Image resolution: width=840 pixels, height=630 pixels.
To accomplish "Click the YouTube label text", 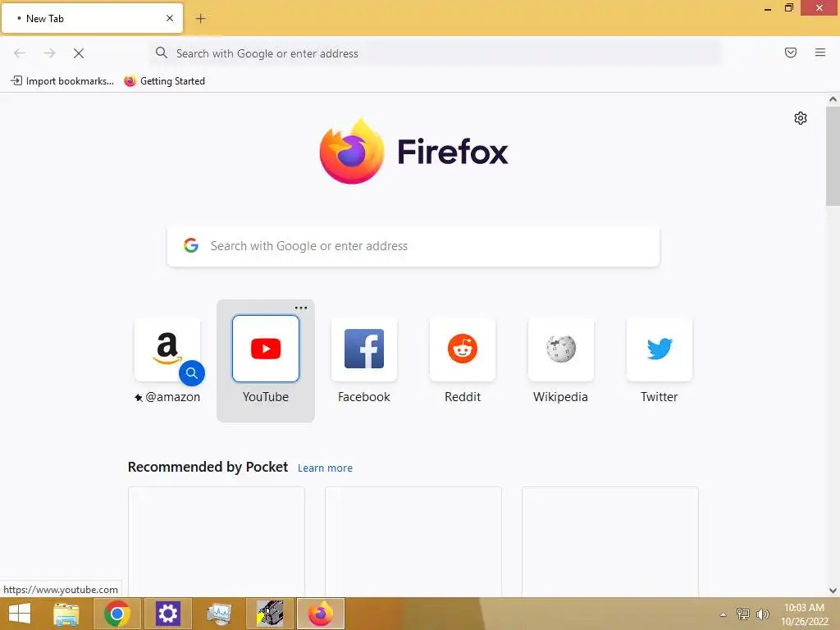I will coord(265,397).
